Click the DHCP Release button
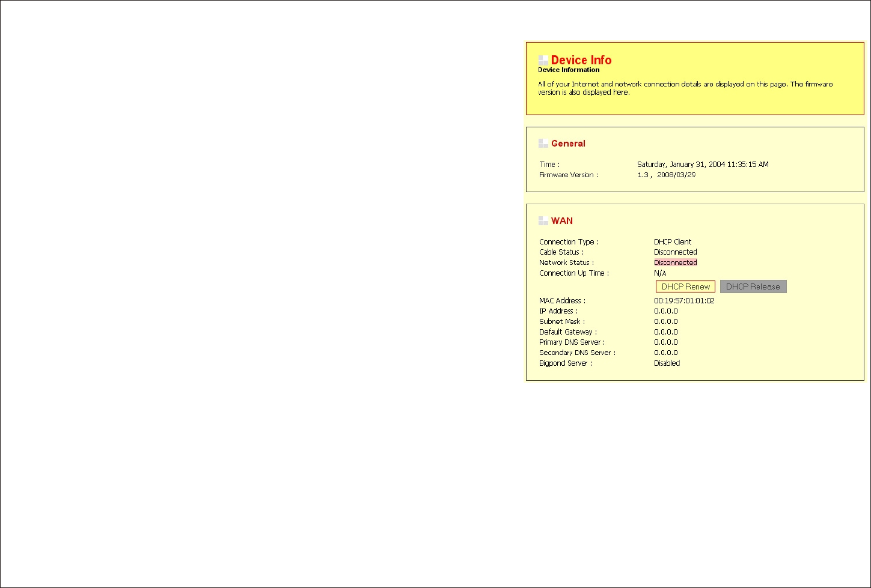 click(x=753, y=287)
